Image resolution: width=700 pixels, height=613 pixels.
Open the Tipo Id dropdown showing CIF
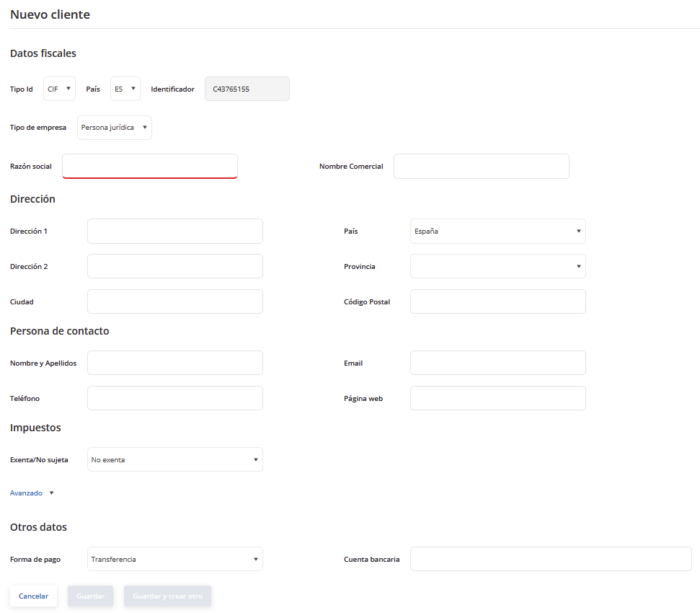coord(59,89)
